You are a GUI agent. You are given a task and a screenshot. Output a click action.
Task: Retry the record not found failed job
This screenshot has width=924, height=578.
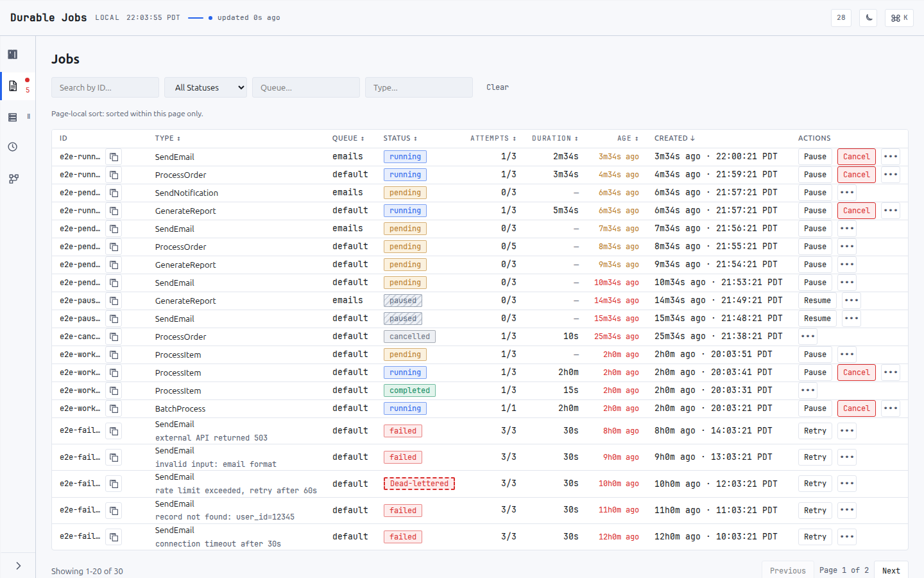coord(815,511)
